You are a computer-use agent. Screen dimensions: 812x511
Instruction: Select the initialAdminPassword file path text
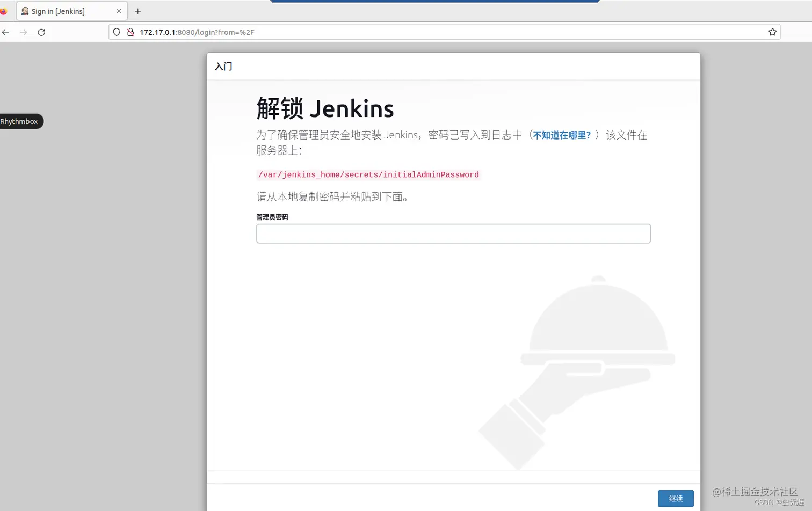pyautogui.click(x=368, y=174)
